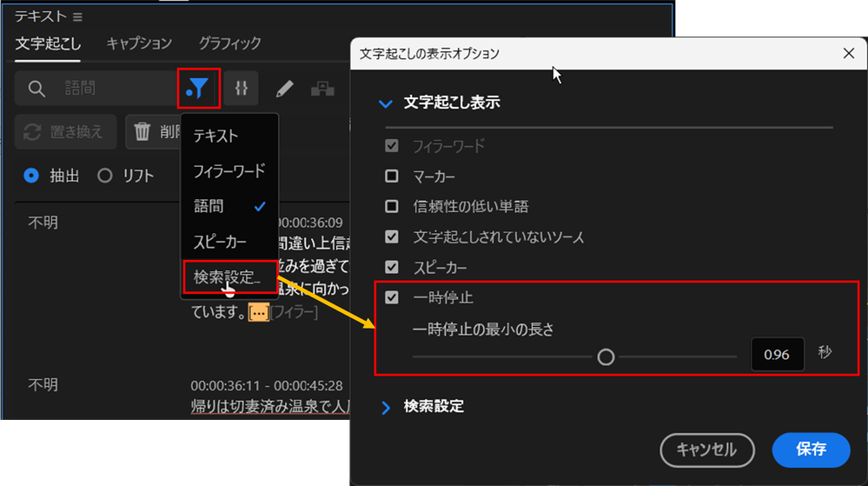Image resolution: width=868 pixels, height=486 pixels.
Task: Uncheck the 一時停止 checkbox
Action: click(x=391, y=297)
